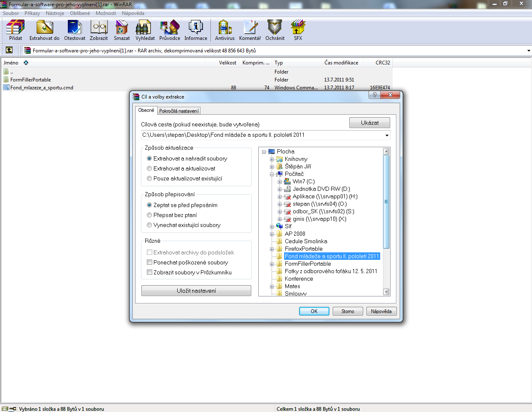Enable Zobrazit soubory v Průzkumníku checkbox
532x412 pixels.
pyautogui.click(x=149, y=272)
